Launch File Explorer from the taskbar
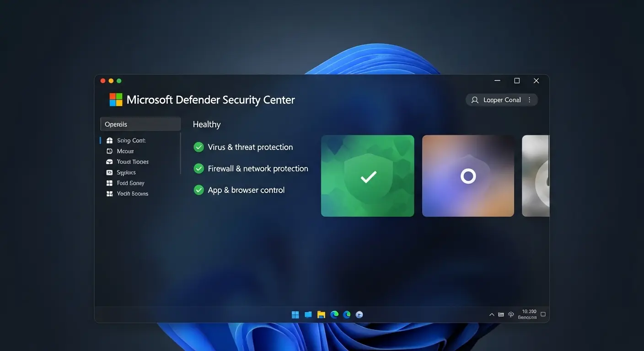The height and width of the screenshot is (351, 644). tap(321, 314)
